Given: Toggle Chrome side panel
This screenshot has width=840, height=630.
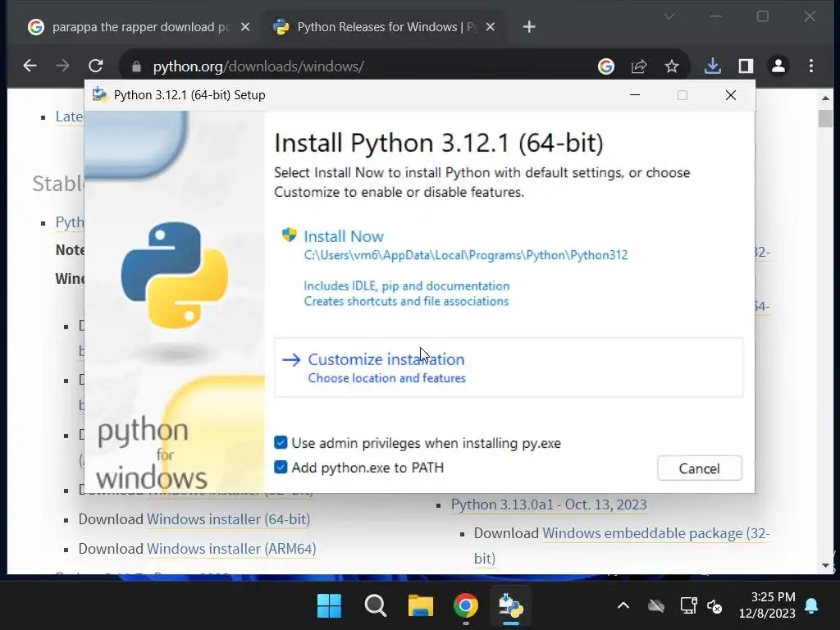Looking at the screenshot, I should pos(746,66).
